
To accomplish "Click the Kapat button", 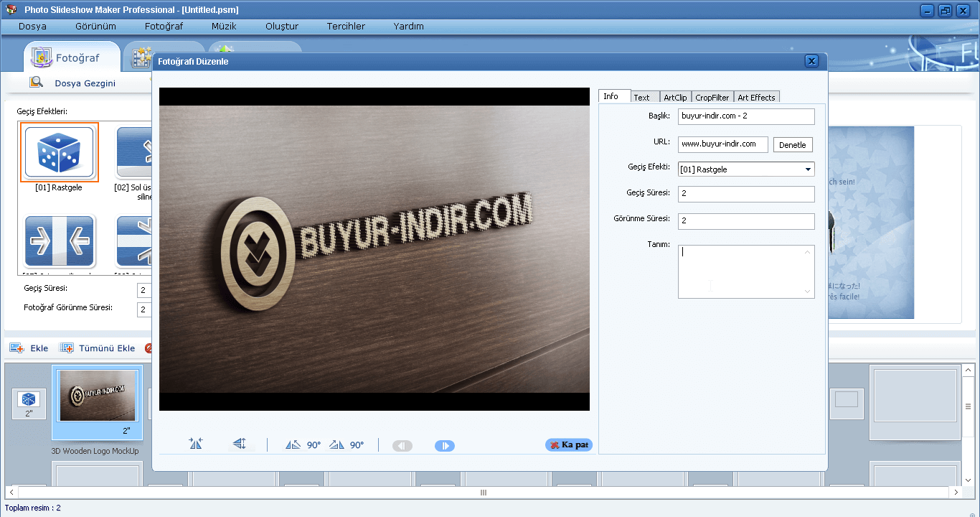I will coord(569,445).
